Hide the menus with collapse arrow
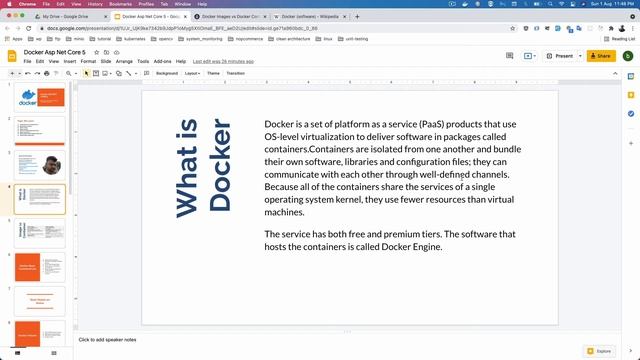The image size is (640, 360). point(615,73)
